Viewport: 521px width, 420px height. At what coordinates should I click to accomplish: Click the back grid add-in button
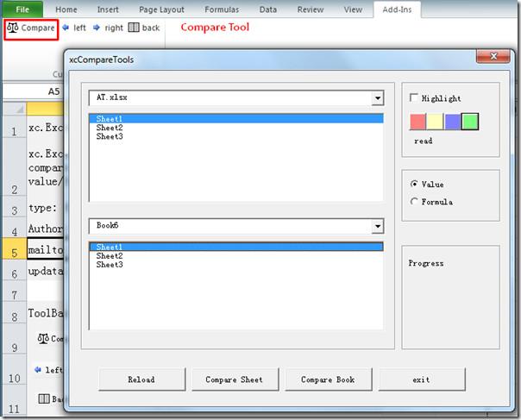pyautogui.click(x=144, y=28)
